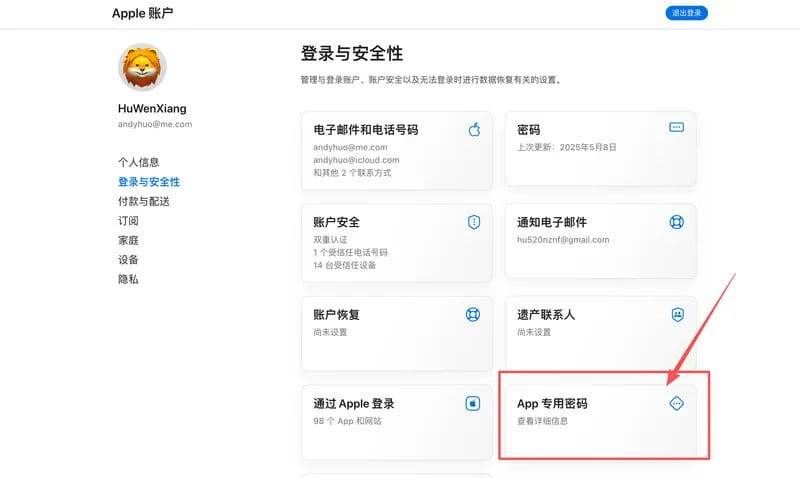Click the lifebuoy icon on 账户恢复 card
Screen dimensions: 800x478
pos(473,314)
